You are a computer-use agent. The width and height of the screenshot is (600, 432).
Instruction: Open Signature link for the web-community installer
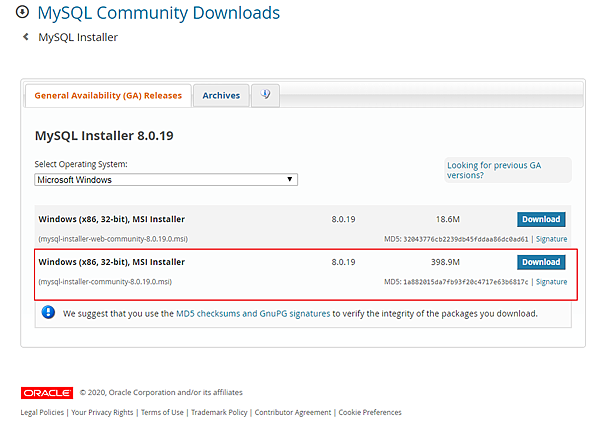pyautogui.click(x=551, y=239)
